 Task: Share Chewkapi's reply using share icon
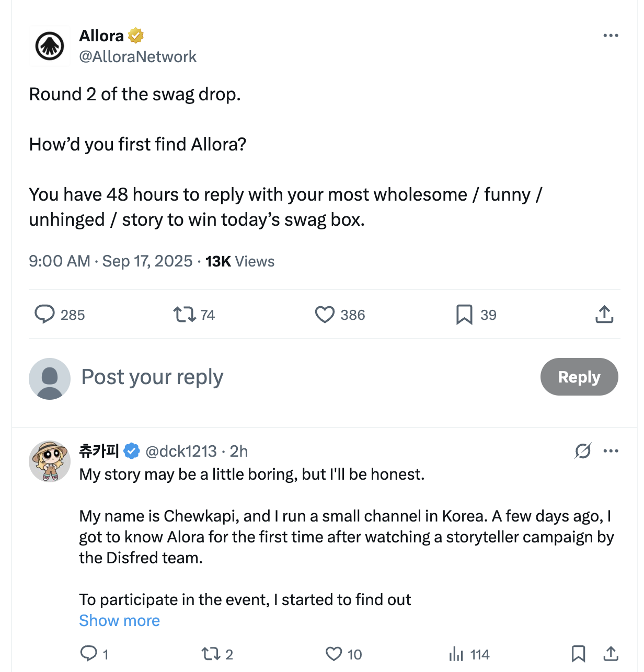pyautogui.click(x=611, y=654)
